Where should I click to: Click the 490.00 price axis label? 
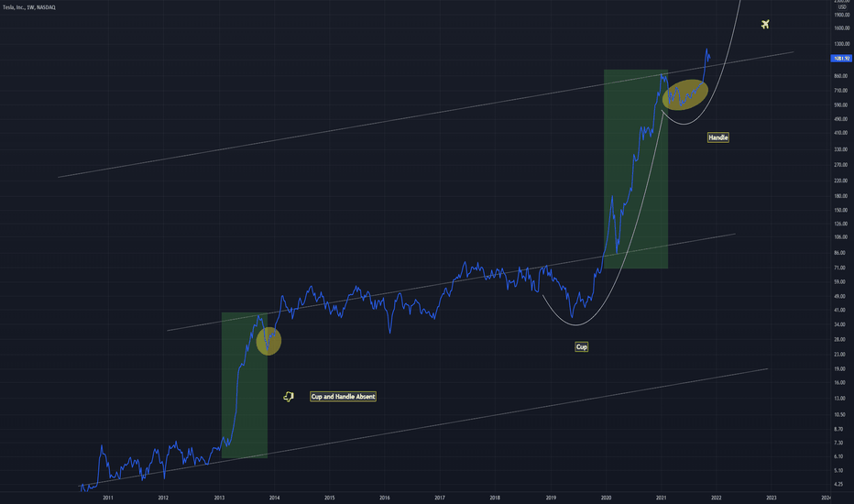(x=841, y=119)
